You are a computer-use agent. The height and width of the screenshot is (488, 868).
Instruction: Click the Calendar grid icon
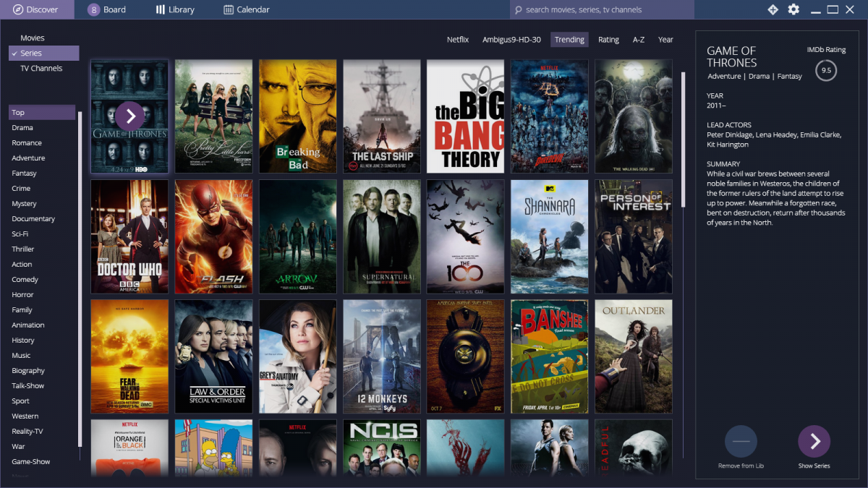point(229,9)
